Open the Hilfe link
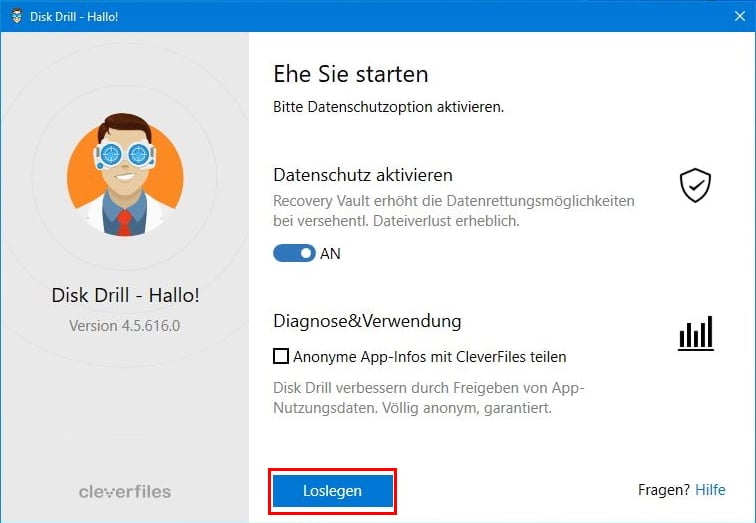This screenshot has height=523, width=756. [x=710, y=490]
